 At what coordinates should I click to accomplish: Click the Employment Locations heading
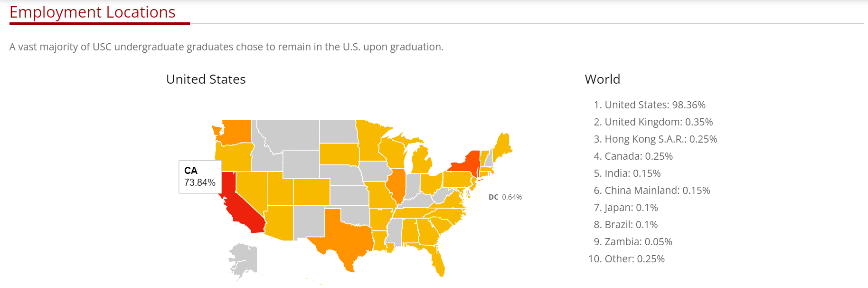point(93,12)
